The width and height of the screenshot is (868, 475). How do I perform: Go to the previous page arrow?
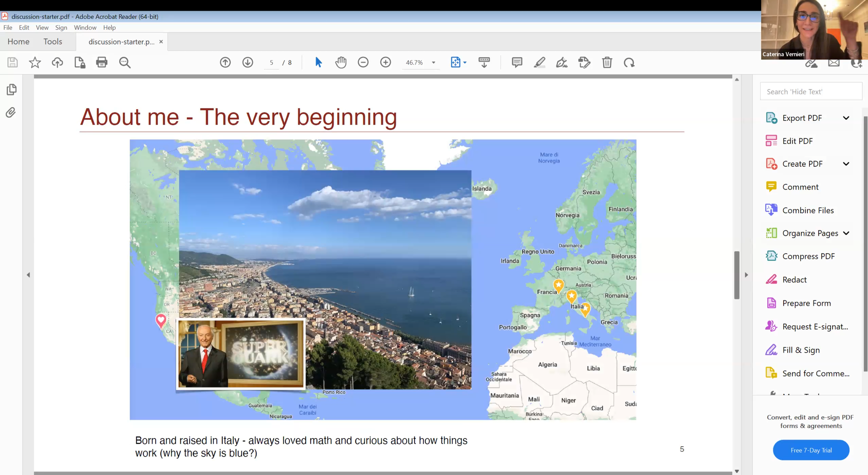[x=225, y=62]
